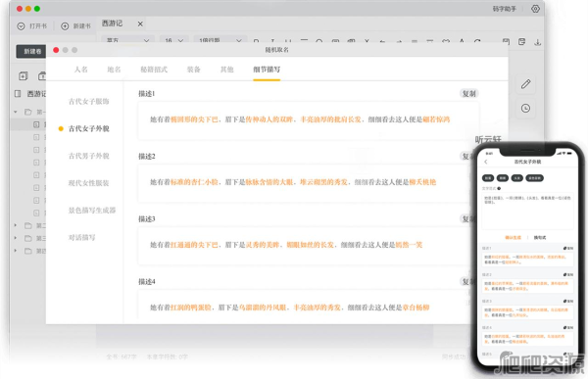The image size is (588, 379).
Task: Click the 描述3 generated sentence text
Action: [x=286, y=245]
